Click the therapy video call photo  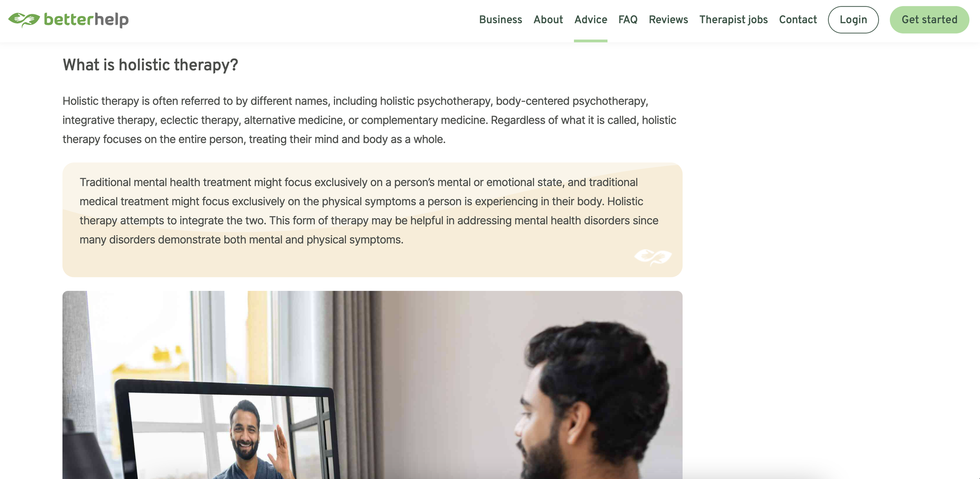point(372,385)
